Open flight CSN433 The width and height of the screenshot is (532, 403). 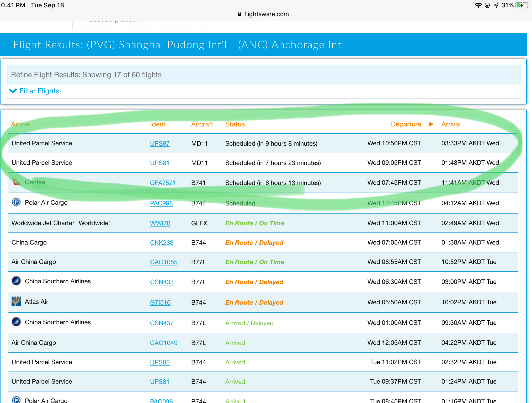point(162,282)
